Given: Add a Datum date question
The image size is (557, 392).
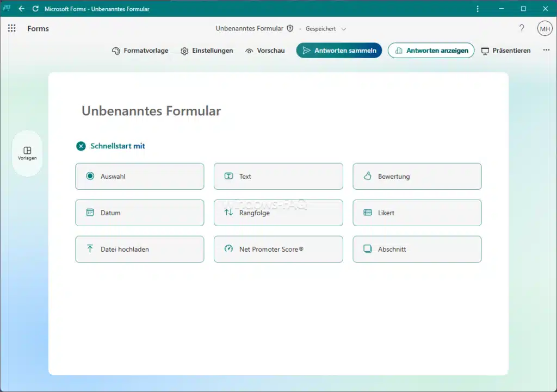Looking at the screenshot, I should click(x=140, y=213).
